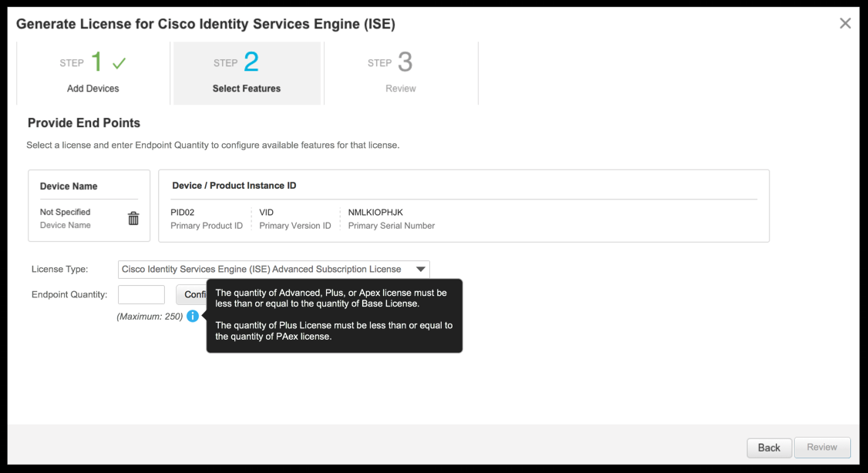Click the Primary Serial Number label
Screen dimensions: 868x473
click(392, 226)
